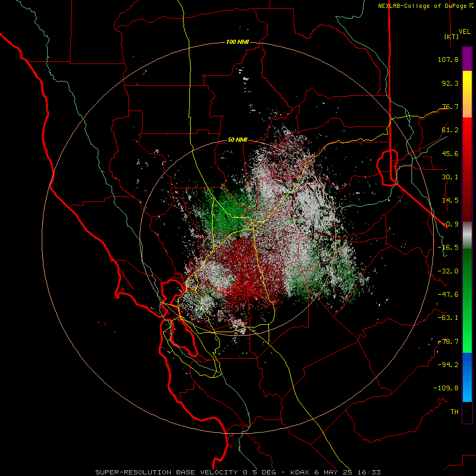Select the 14.5 scale value
This screenshot has height=476, width=476.
(450, 200)
